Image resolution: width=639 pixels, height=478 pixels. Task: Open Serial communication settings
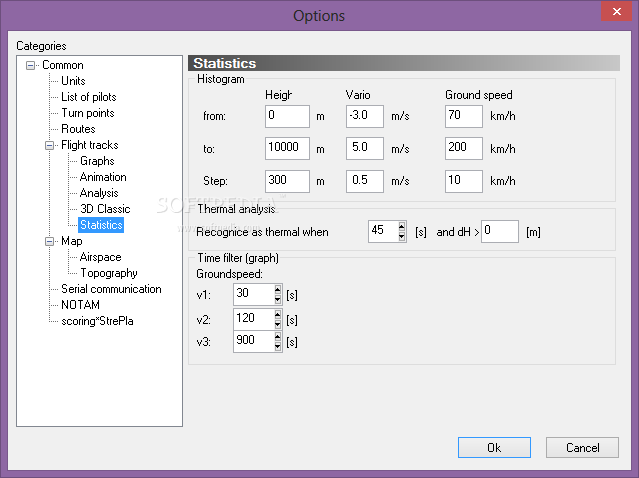click(111, 289)
